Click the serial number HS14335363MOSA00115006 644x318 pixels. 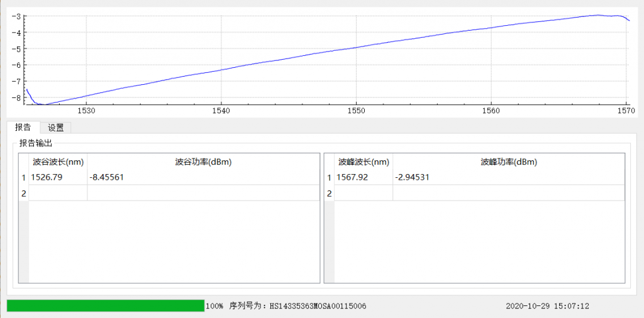(x=318, y=306)
